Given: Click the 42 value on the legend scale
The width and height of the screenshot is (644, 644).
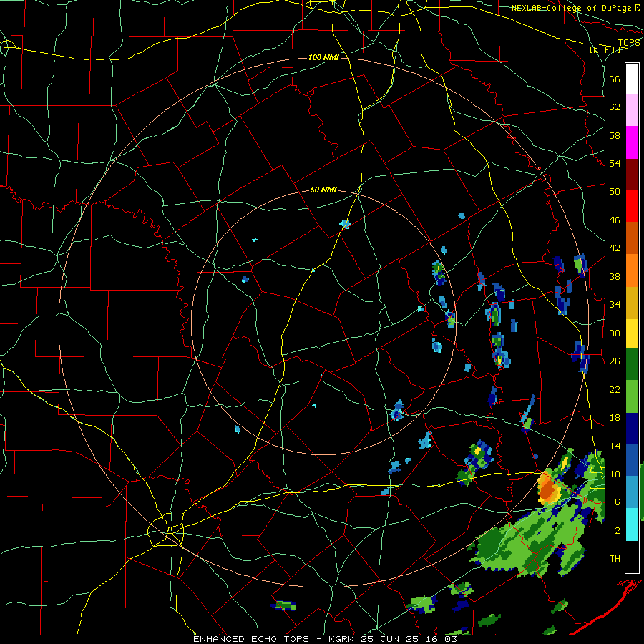Looking at the screenshot, I should pos(615,248).
